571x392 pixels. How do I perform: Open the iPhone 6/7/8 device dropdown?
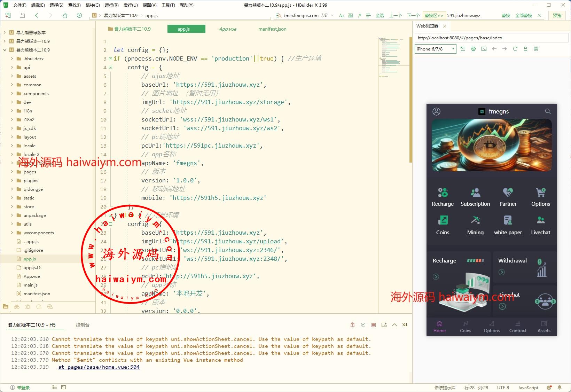tap(435, 49)
